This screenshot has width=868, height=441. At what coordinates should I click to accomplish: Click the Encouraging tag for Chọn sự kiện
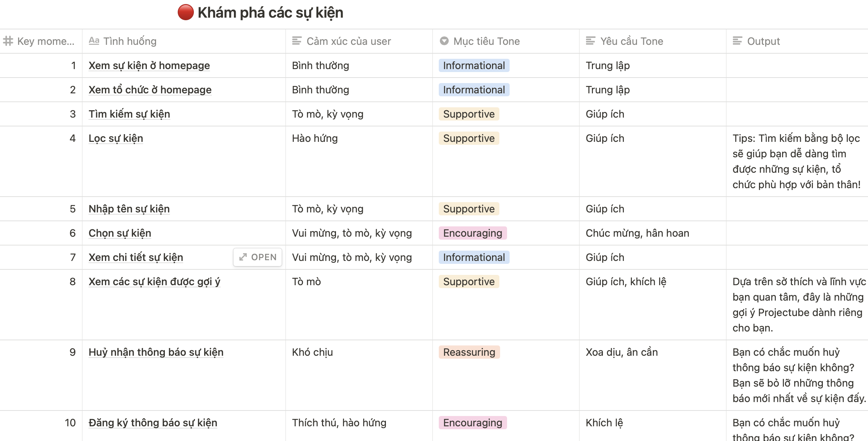(473, 233)
